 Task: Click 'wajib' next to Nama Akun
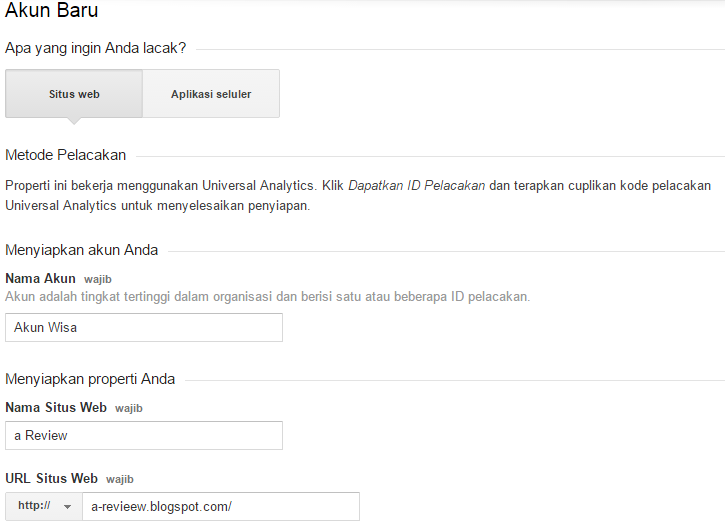coord(98,279)
